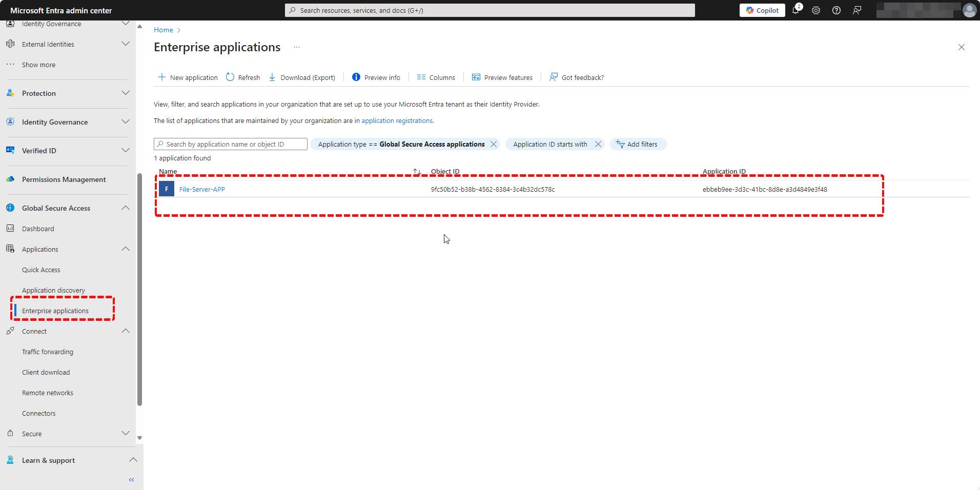Open Preview features

(x=502, y=77)
